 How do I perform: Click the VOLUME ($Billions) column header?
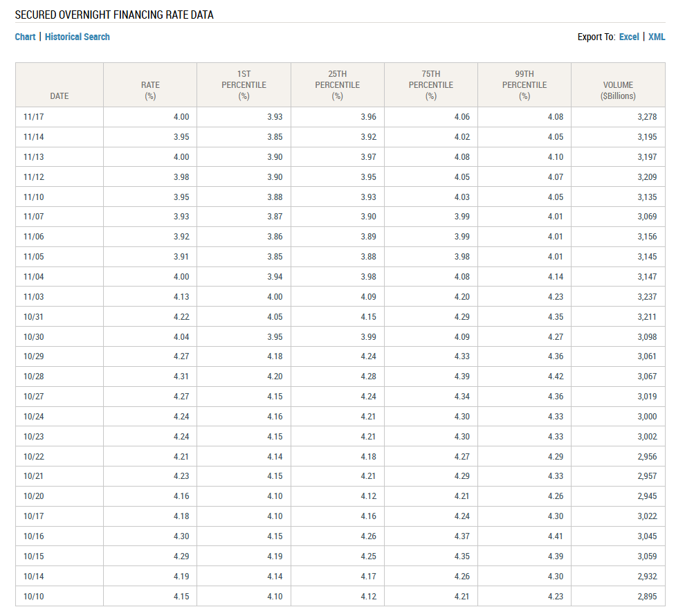coord(618,84)
